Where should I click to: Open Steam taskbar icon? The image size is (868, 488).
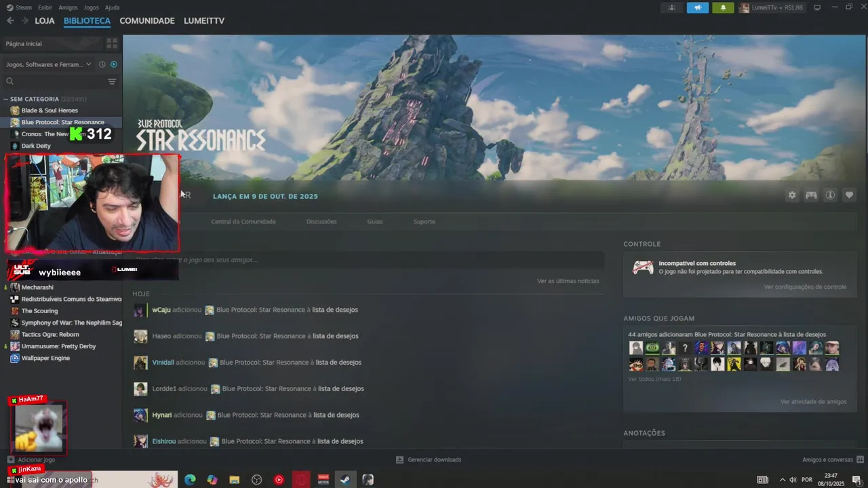click(345, 480)
